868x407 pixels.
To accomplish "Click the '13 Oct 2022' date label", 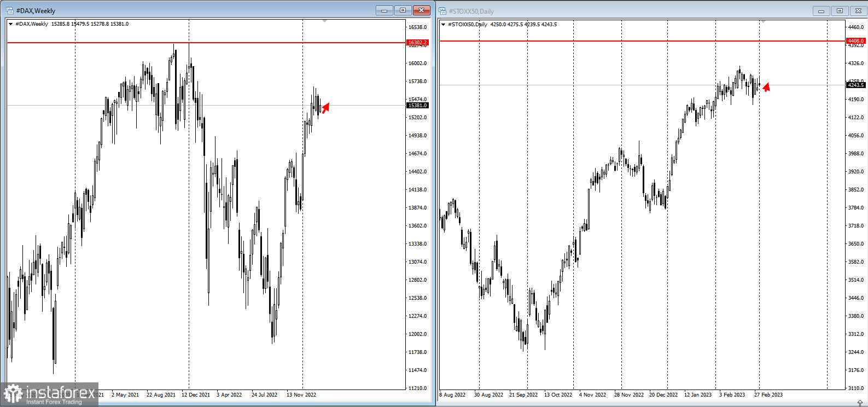I will pos(558,395).
